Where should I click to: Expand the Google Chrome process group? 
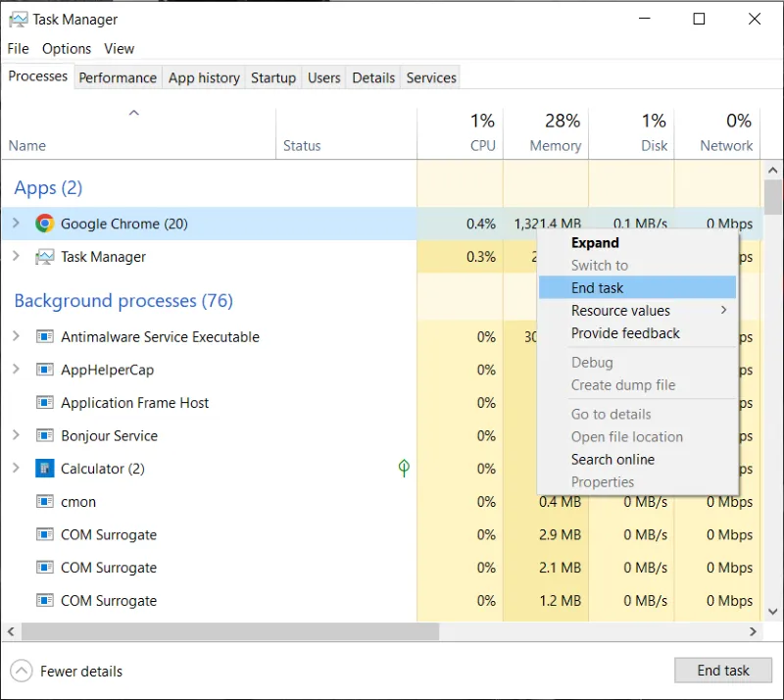(x=16, y=223)
